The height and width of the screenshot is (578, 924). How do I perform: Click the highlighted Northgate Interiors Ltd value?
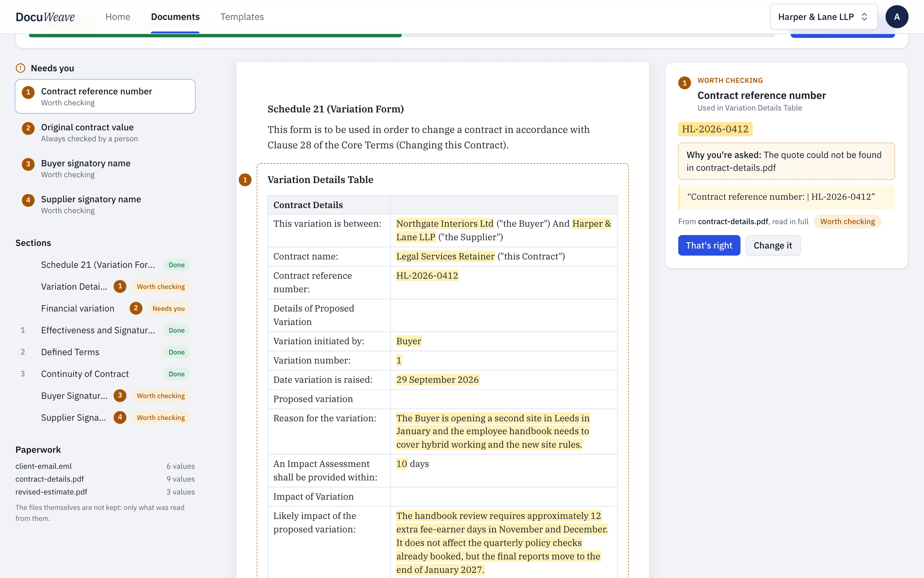point(445,223)
